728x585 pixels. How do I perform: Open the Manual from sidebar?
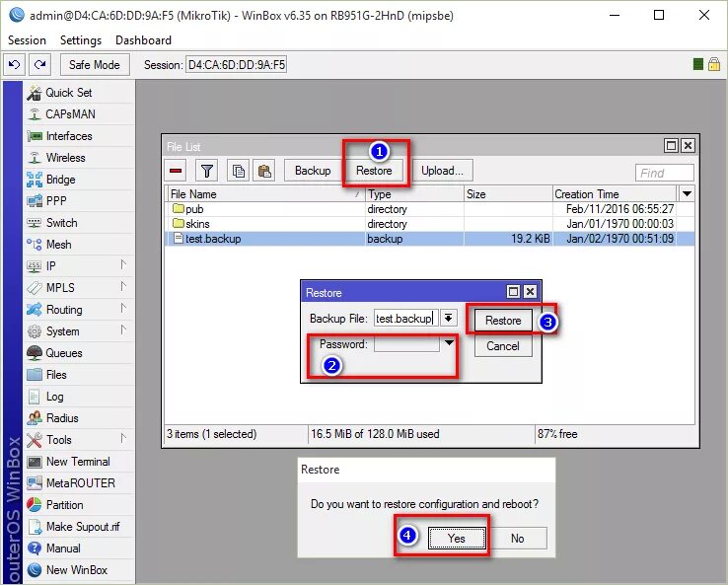(x=79, y=548)
